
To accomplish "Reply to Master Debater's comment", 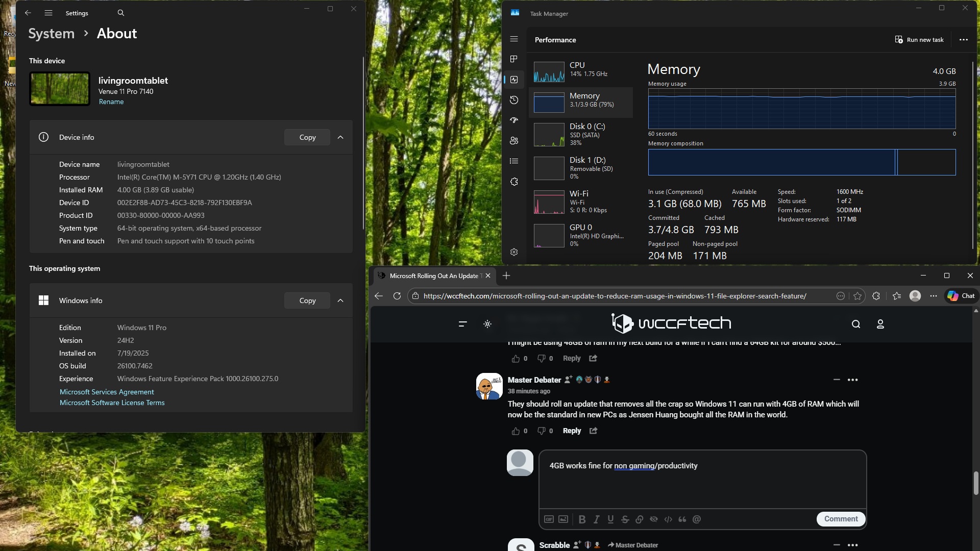I will pyautogui.click(x=572, y=431).
